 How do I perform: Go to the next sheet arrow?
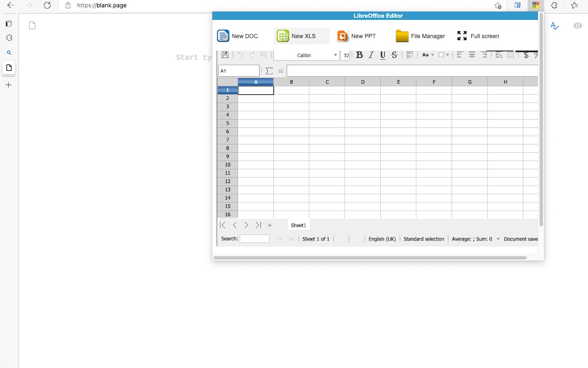[x=246, y=225]
